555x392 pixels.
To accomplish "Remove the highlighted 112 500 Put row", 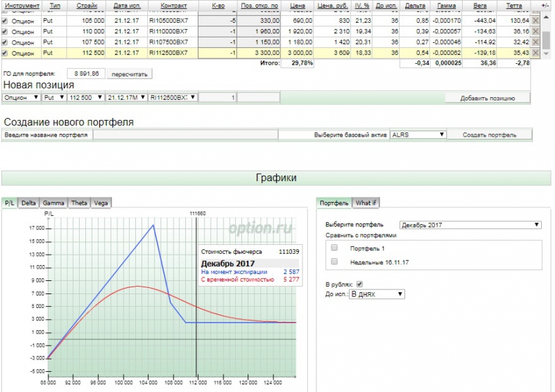I will pos(536,53).
